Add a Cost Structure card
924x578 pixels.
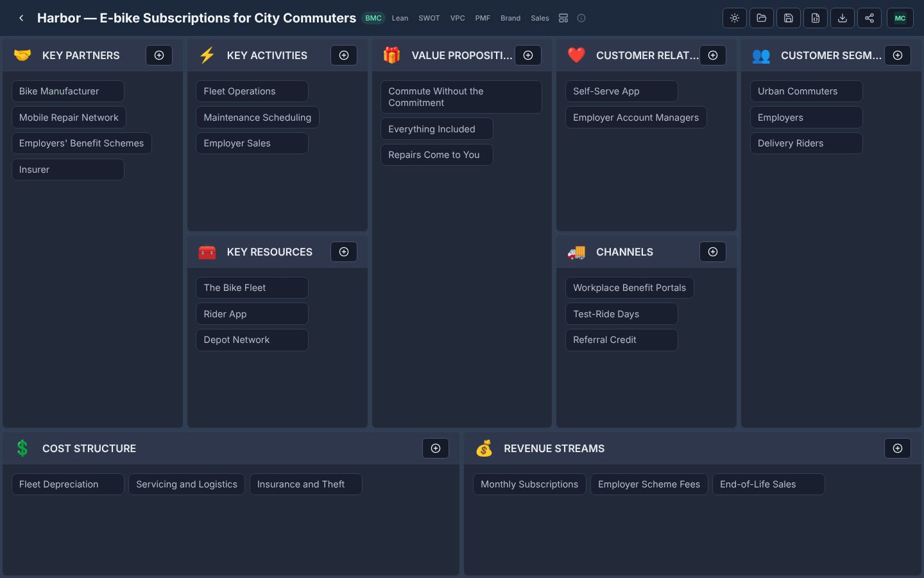[436, 448]
